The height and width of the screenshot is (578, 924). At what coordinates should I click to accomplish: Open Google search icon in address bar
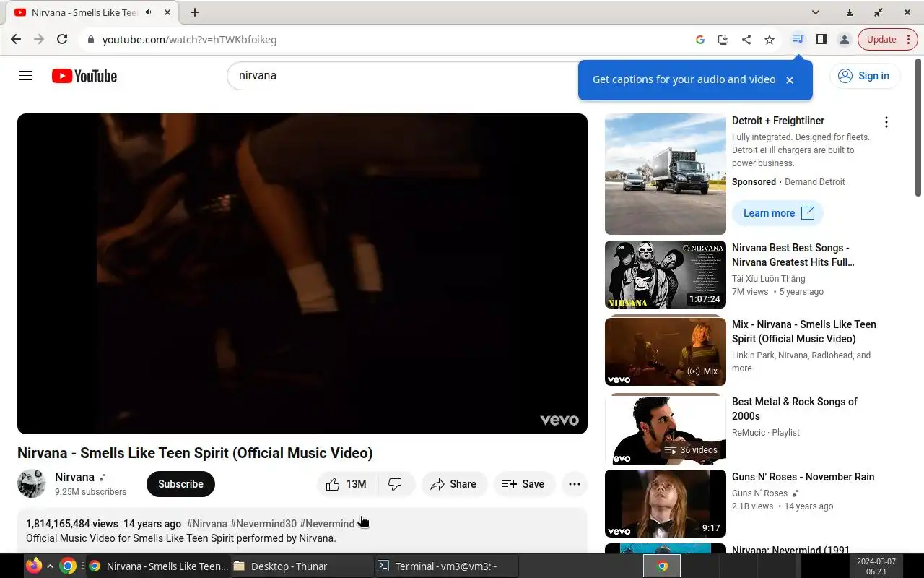[700, 40]
